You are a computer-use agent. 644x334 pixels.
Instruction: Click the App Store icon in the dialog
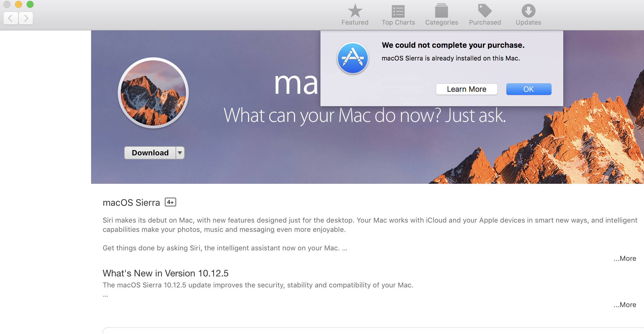point(353,58)
